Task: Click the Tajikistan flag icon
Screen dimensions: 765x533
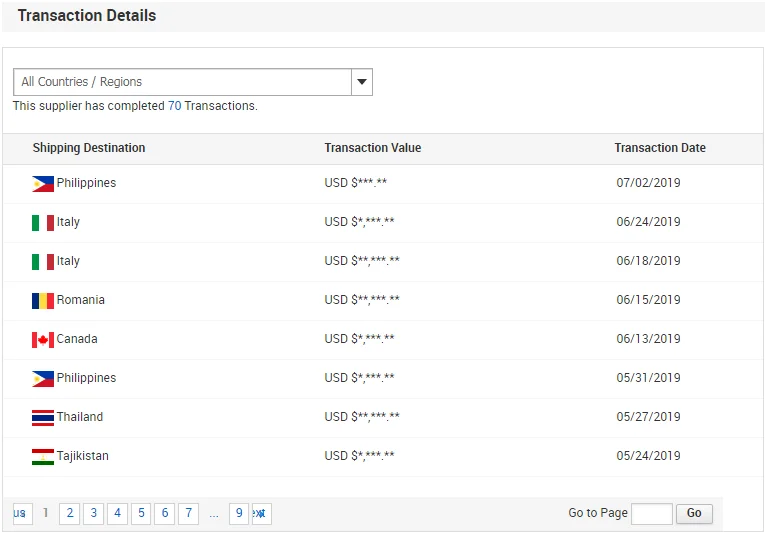Action: 42,456
